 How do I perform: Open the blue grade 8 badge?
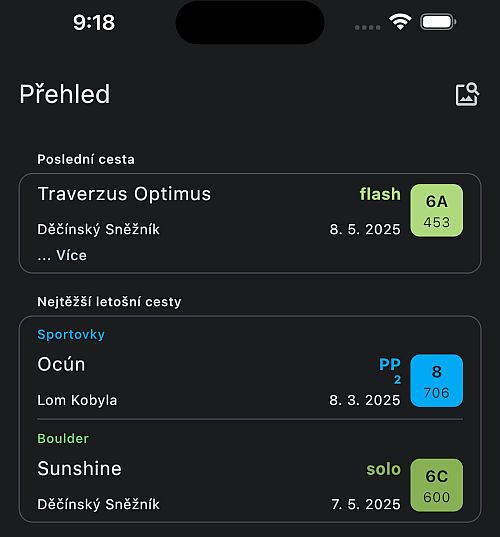[437, 380]
